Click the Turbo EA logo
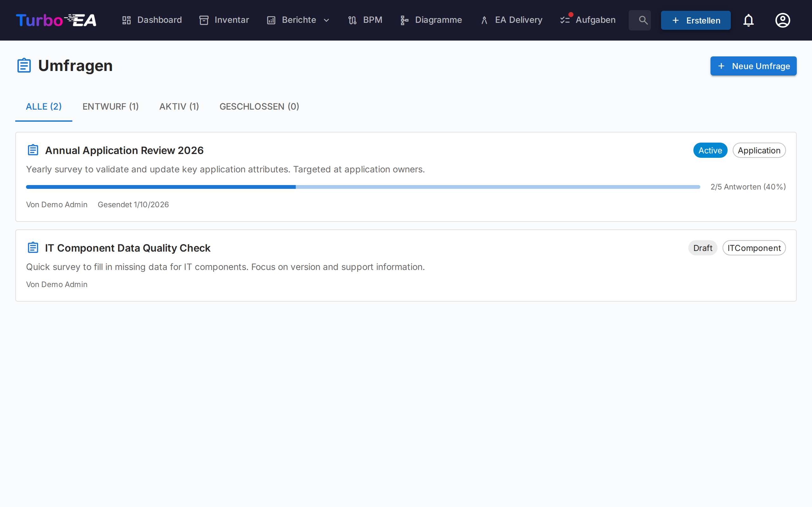Screen dimensions: 812x507 (56, 20)
